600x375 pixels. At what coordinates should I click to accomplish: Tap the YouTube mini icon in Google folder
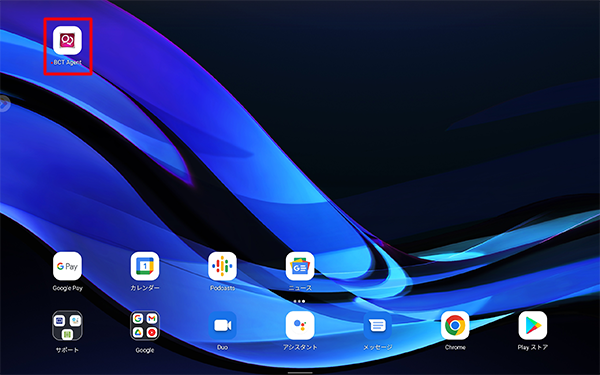pyautogui.click(x=152, y=333)
